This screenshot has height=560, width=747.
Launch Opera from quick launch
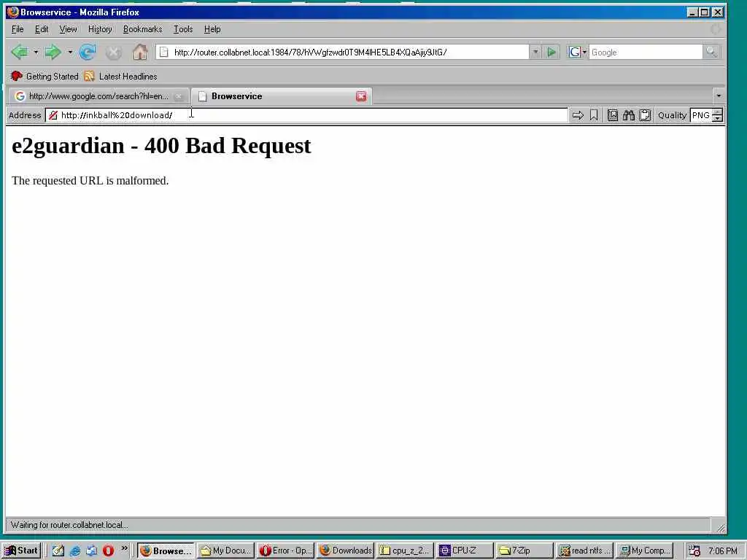point(108,551)
